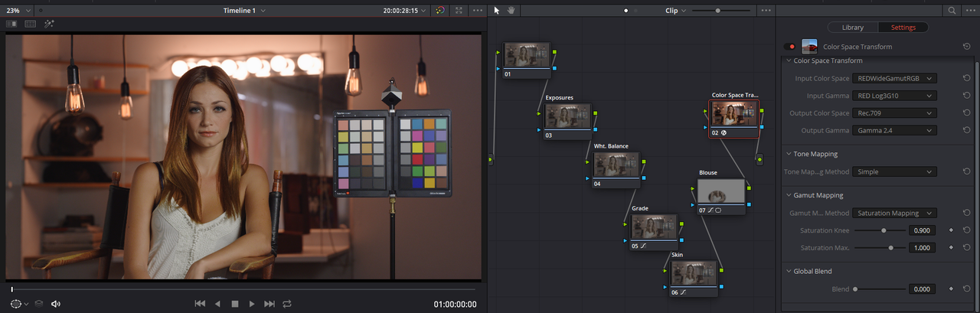Add keyframe for Saturation Max
This screenshot has width=980, height=313.
tap(951, 248)
